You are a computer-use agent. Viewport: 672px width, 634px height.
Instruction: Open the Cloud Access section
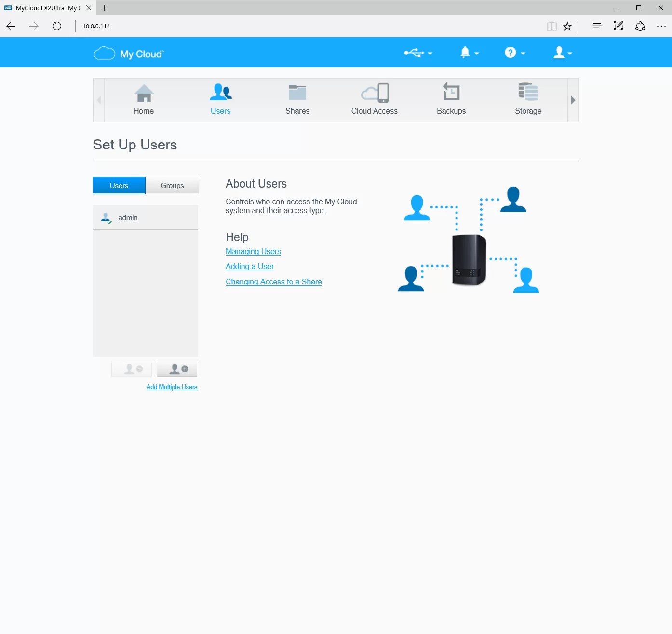click(375, 100)
